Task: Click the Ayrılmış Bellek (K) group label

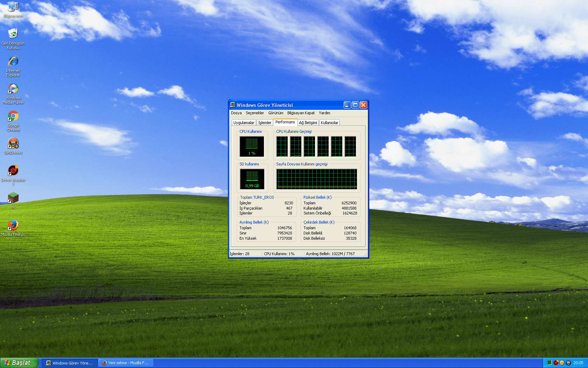Action: pos(254,222)
